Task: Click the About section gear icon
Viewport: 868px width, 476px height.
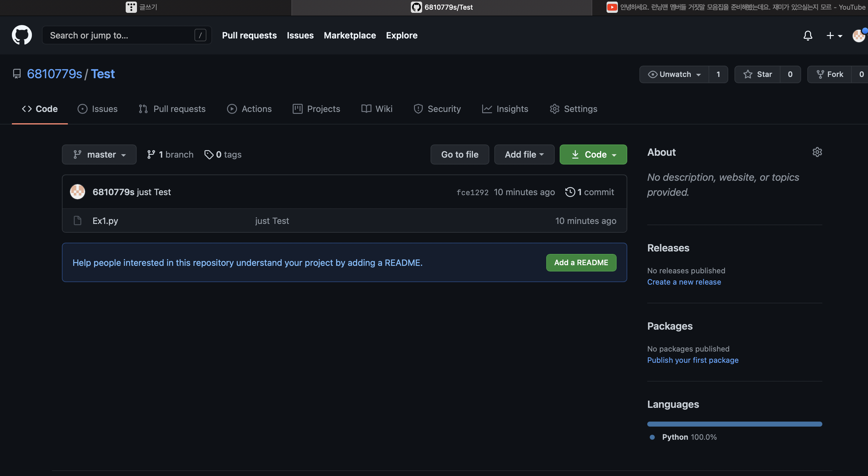Action: tap(817, 152)
